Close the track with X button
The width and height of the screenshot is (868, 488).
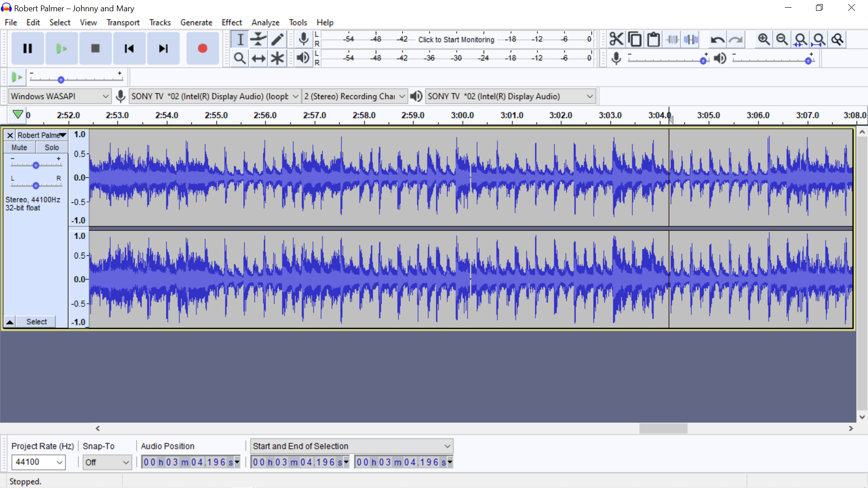click(10, 135)
